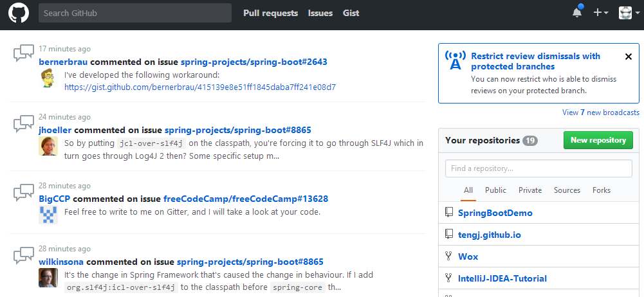Open wilkinsona's spring-boot#8865 issue link

(x=250, y=262)
